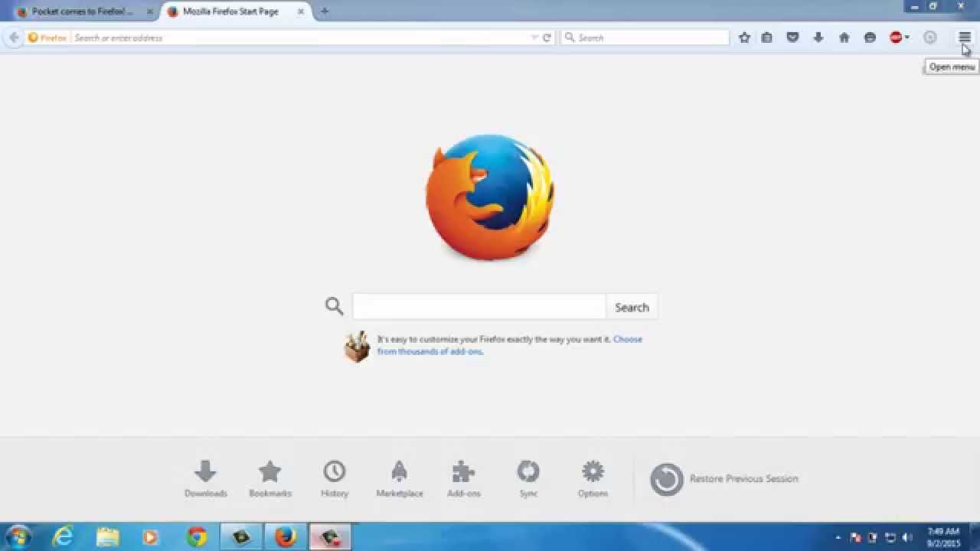Click the large Firefox logo
The width and height of the screenshot is (980, 551).
click(x=490, y=197)
